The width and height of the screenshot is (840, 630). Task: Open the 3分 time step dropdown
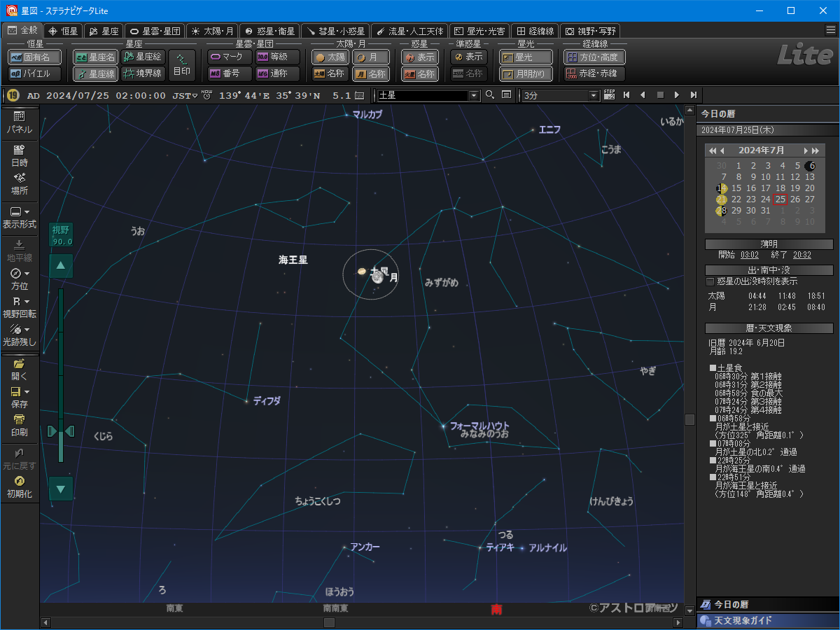coord(594,95)
